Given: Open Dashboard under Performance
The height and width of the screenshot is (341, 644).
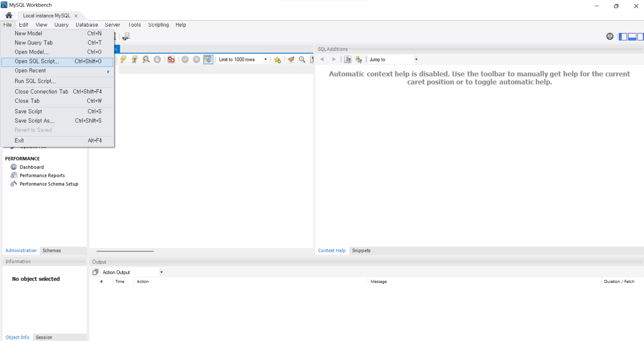Looking at the screenshot, I should click(32, 167).
